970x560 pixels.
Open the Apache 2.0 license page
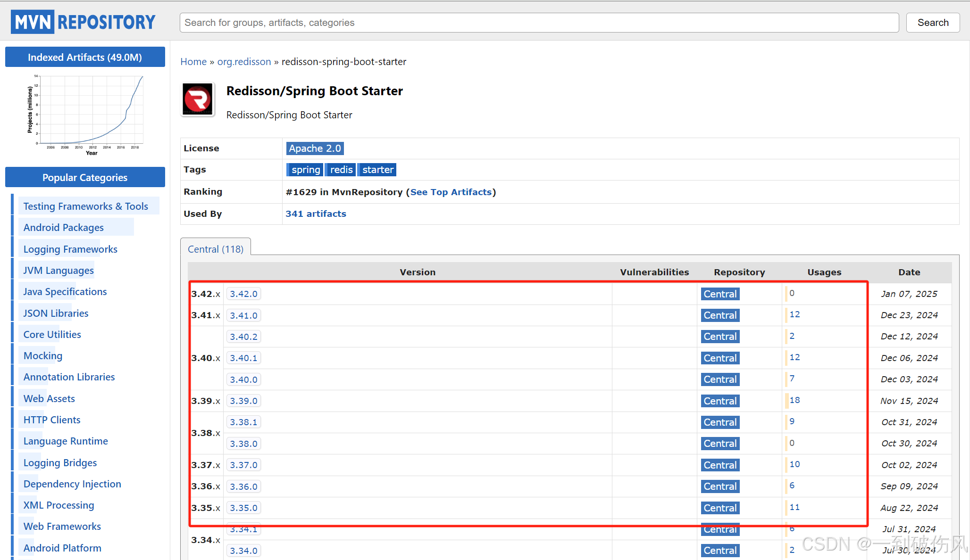(x=315, y=148)
